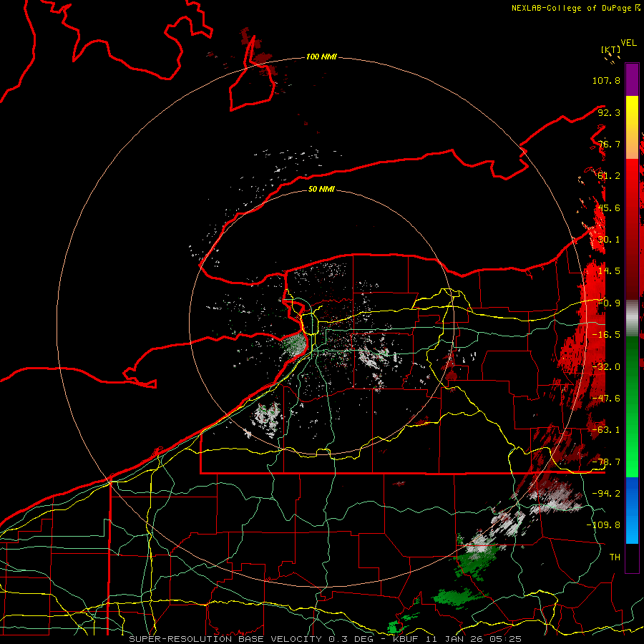Screen dimensions: 644x644
Task: Click the TH legend label
Action: click(615, 557)
